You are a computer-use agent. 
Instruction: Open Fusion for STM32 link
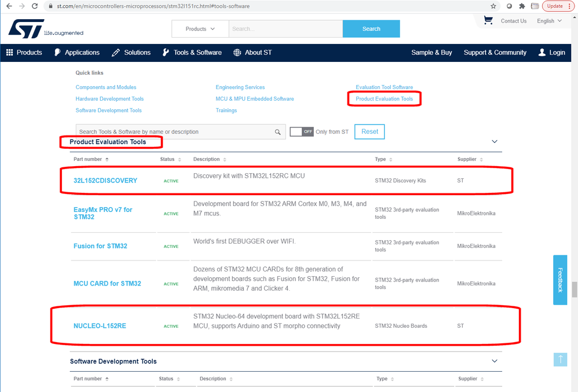(x=100, y=246)
